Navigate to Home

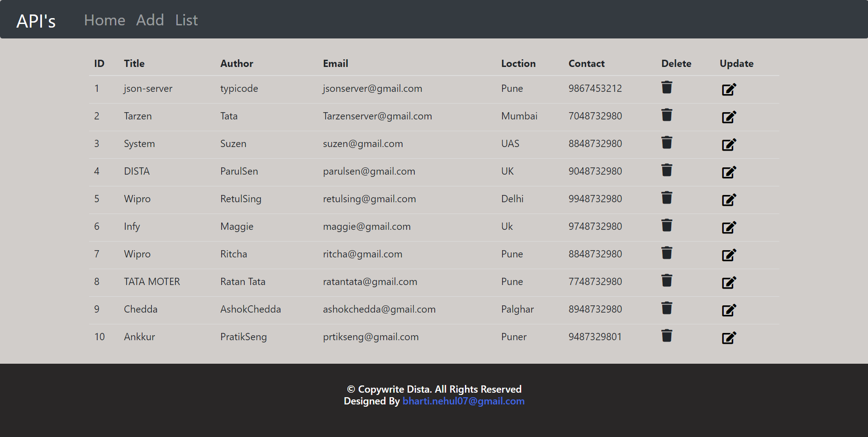pos(104,20)
